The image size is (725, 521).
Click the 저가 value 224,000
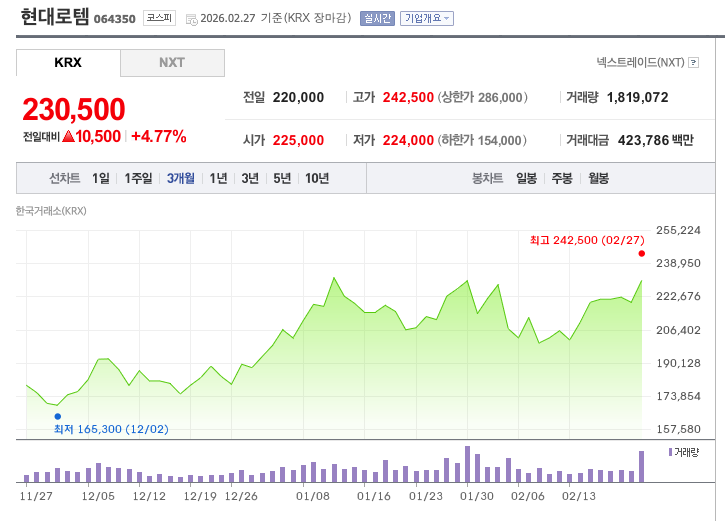coord(408,140)
